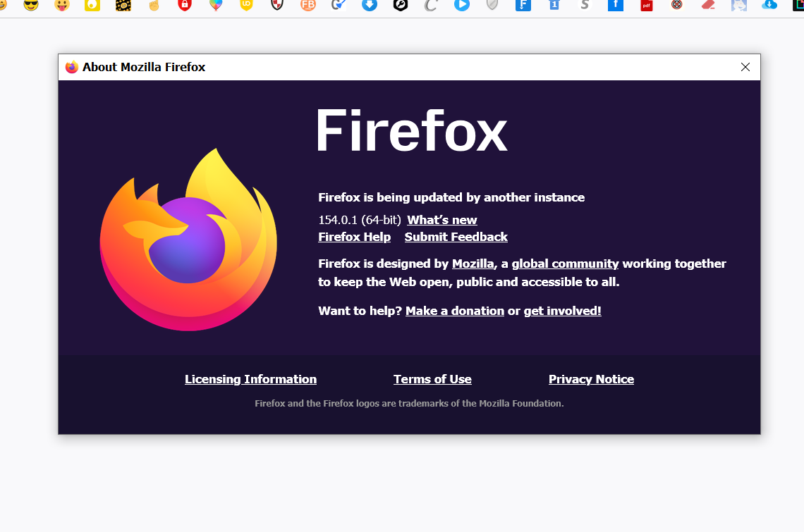Click the blue number 1 icon
This screenshot has width=804, height=532.
pos(554,5)
